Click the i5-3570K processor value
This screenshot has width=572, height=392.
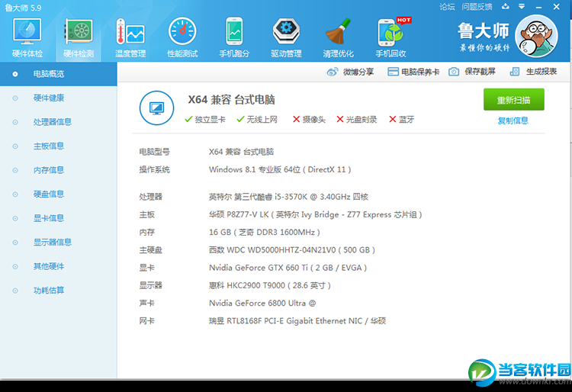point(288,197)
